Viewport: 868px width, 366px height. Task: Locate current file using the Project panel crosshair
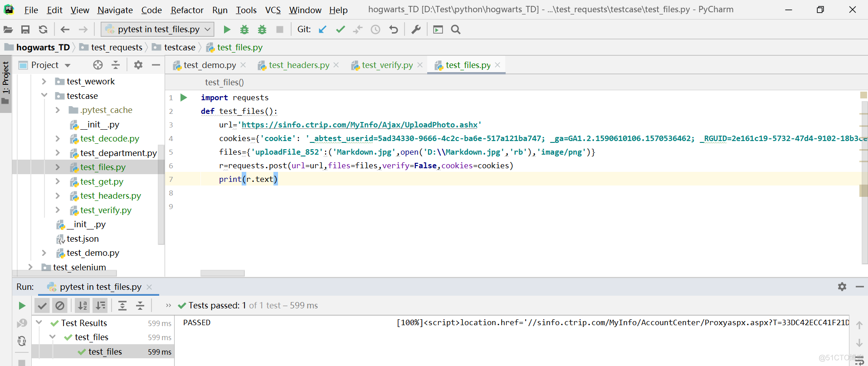[98, 65]
